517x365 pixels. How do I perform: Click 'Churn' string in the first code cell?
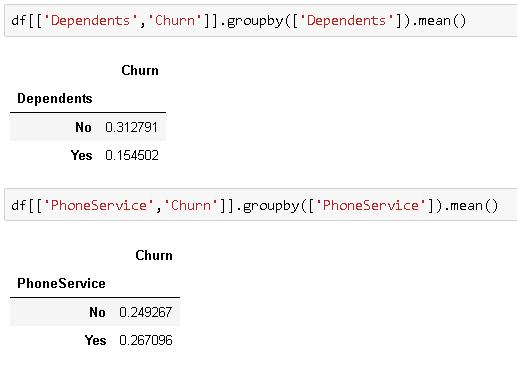[175, 21]
